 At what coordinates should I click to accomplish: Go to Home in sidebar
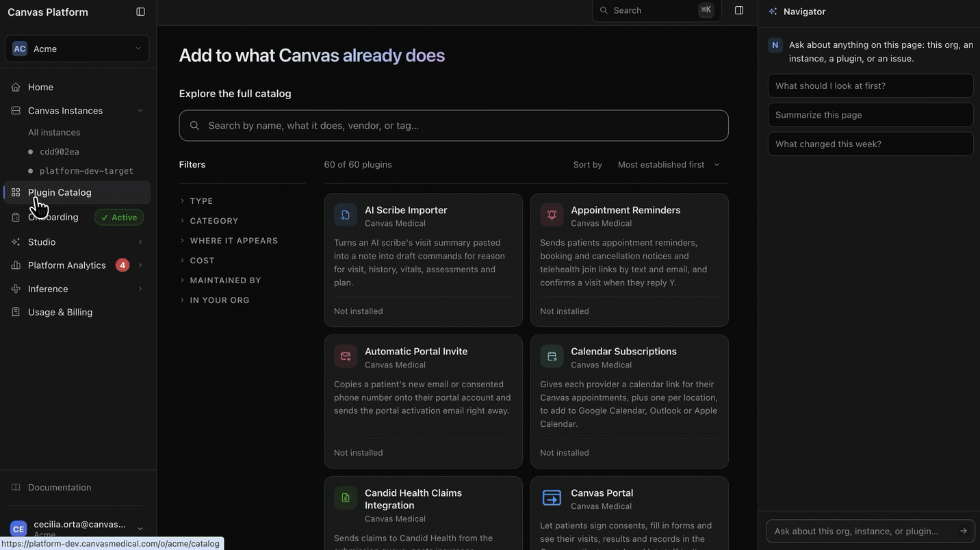click(77, 87)
